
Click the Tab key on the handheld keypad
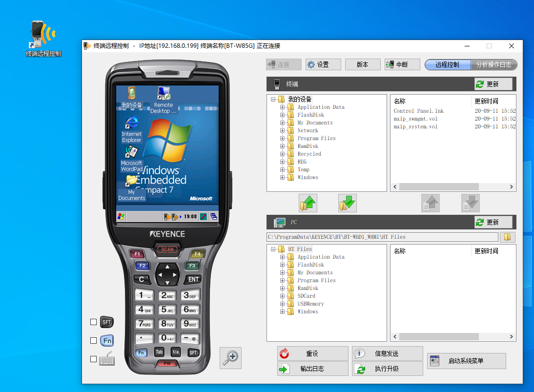(159, 352)
